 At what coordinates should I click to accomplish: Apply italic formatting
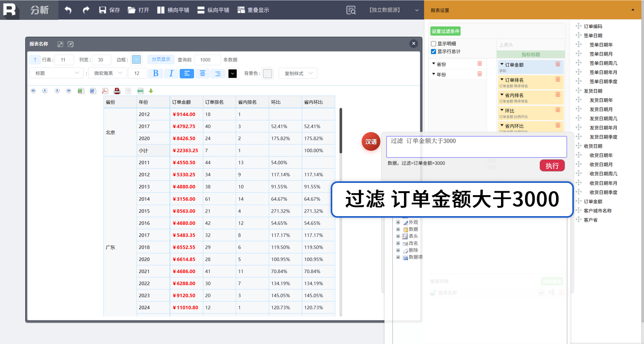click(x=171, y=73)
